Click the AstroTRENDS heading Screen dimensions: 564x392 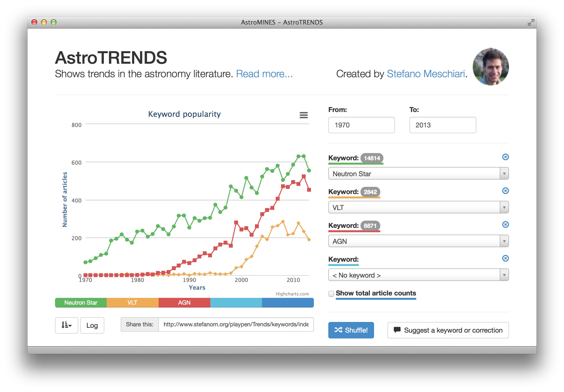click(x=111, y=58)
